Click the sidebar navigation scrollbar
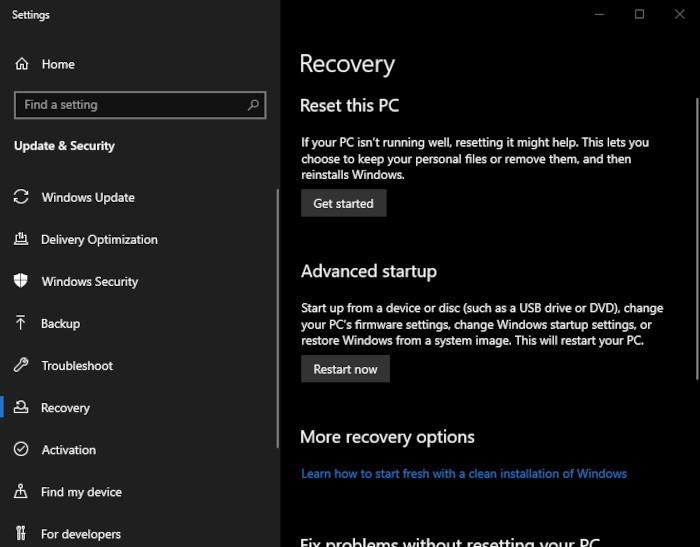This screenshot has height=547, width=700. (278, 318)
